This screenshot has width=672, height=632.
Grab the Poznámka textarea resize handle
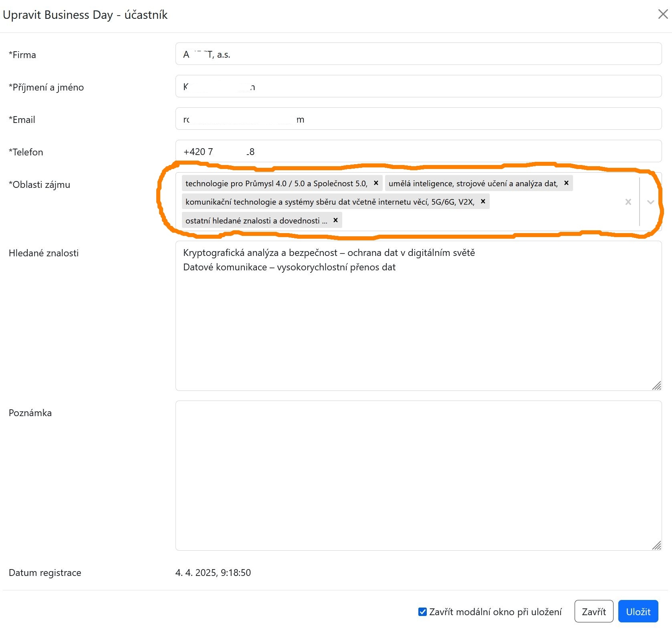[x=656, y=545]
